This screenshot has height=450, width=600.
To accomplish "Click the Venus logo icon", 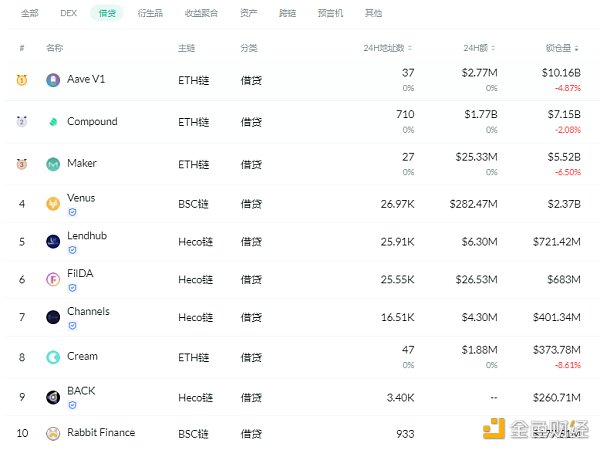I will (53, 204).
